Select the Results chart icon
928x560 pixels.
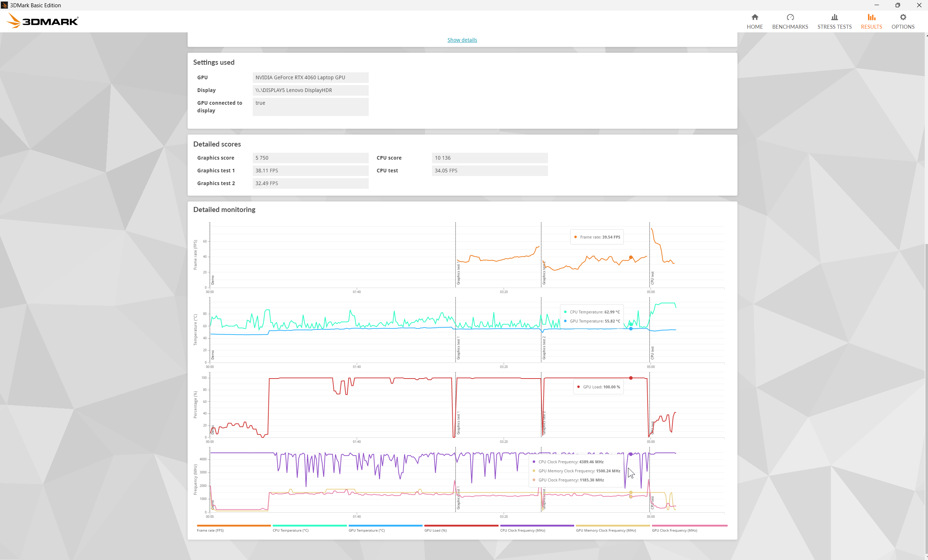click(x=871, y=17)
